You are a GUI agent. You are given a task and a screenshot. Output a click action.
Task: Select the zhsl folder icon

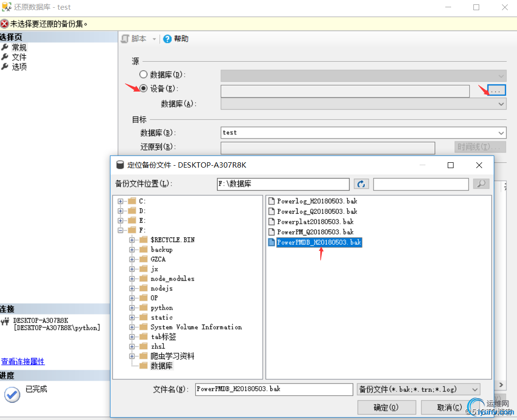coord(143,346)
